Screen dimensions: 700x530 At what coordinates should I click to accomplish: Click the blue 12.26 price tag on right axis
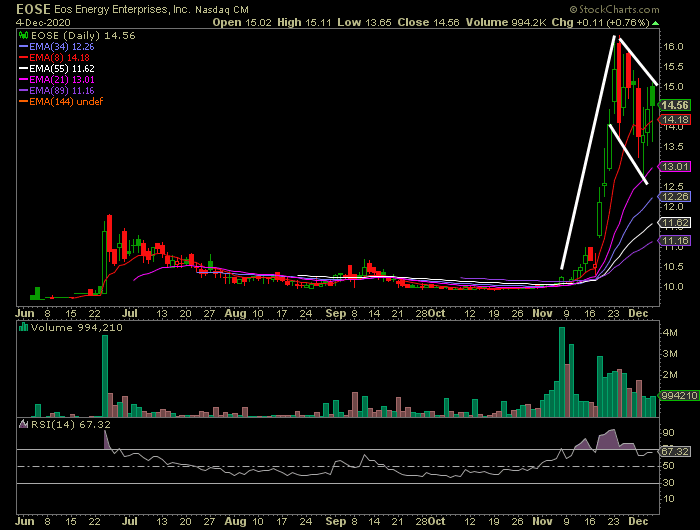(675, 196)
